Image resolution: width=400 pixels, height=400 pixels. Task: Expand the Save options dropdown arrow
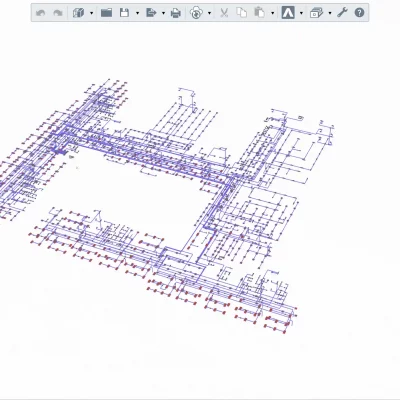pos(137,13)
